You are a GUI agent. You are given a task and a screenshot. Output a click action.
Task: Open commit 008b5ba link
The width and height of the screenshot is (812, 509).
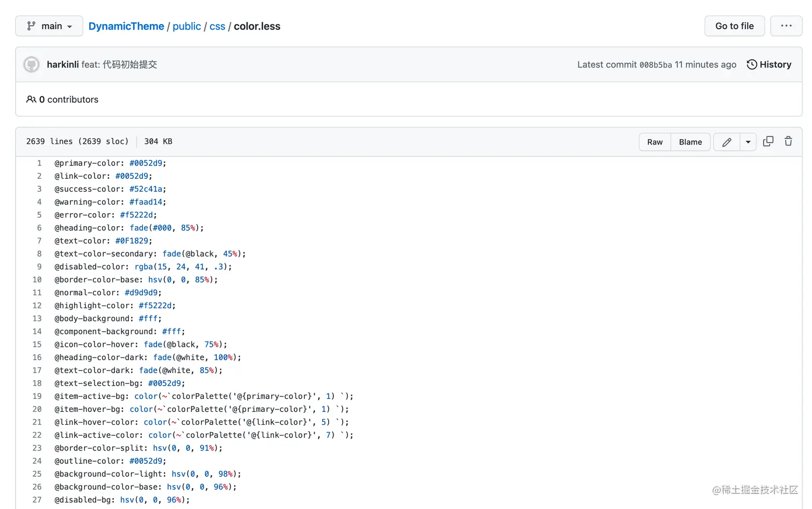tap(655, 65)
